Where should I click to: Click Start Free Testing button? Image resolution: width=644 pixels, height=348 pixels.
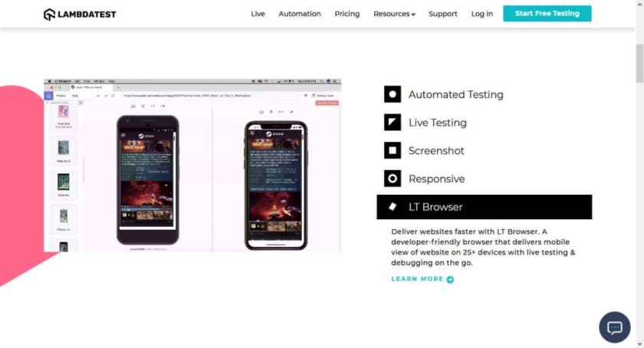(547, 14)
